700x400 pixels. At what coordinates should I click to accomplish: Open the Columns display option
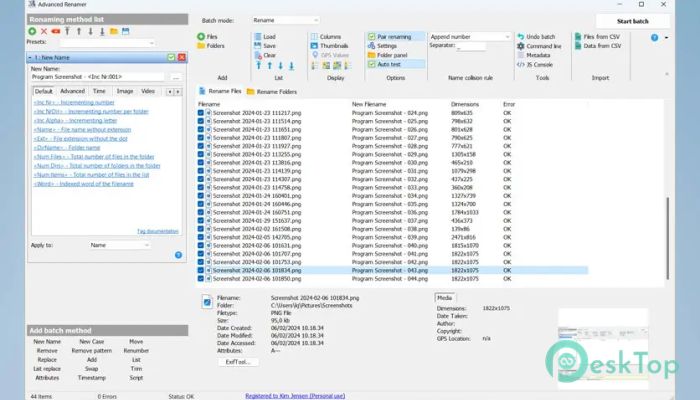pos(326,37)
